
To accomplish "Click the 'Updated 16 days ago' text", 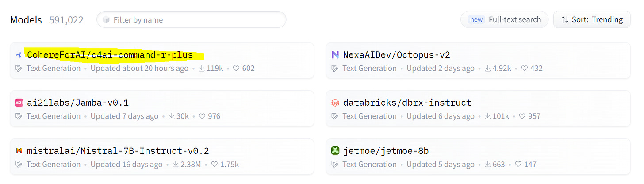I will pyautogui.click(x=126, y=165).
